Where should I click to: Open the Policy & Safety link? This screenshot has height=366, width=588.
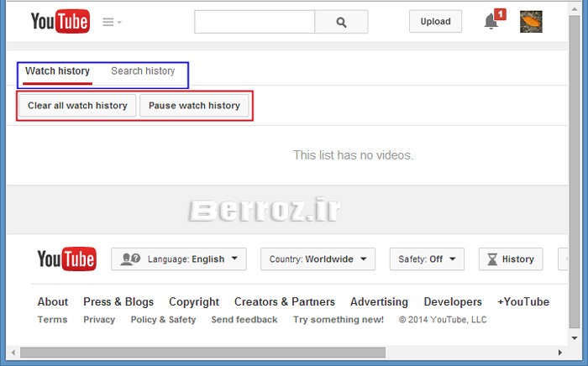click(x=163, y=320)
